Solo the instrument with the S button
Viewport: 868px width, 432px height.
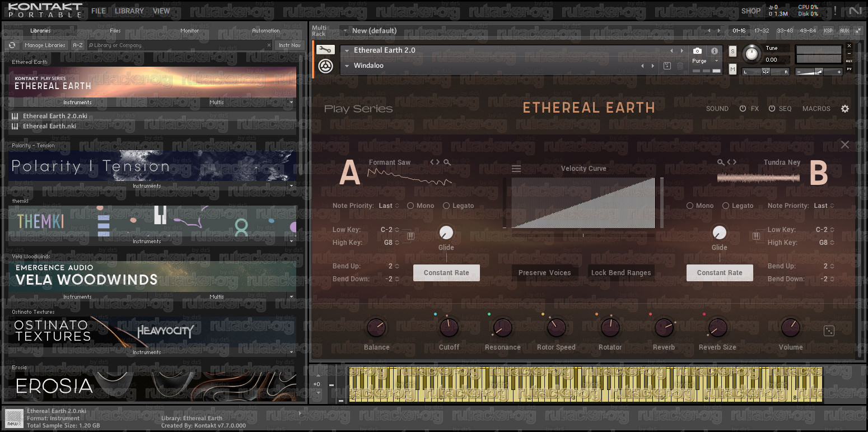click(732, 52)
